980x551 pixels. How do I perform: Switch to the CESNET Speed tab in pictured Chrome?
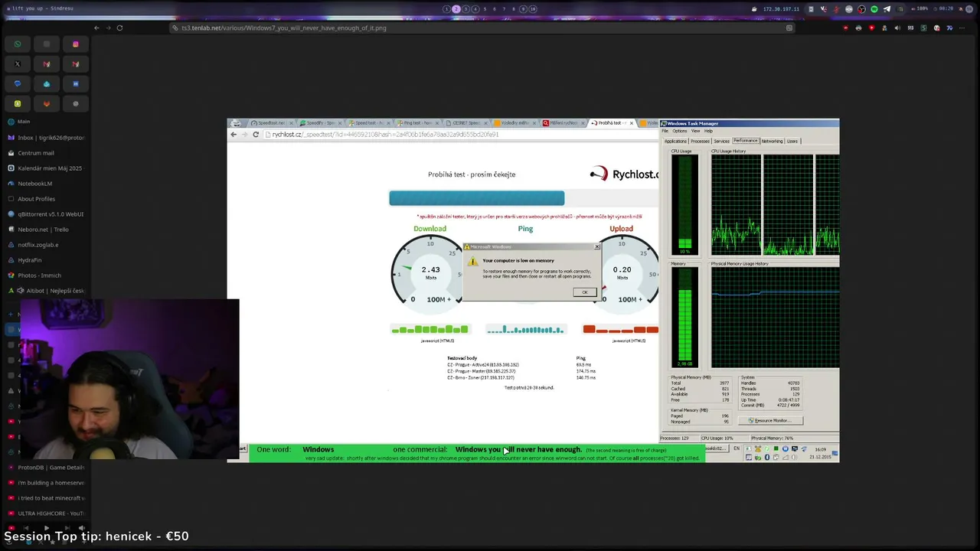click(465, 122)
